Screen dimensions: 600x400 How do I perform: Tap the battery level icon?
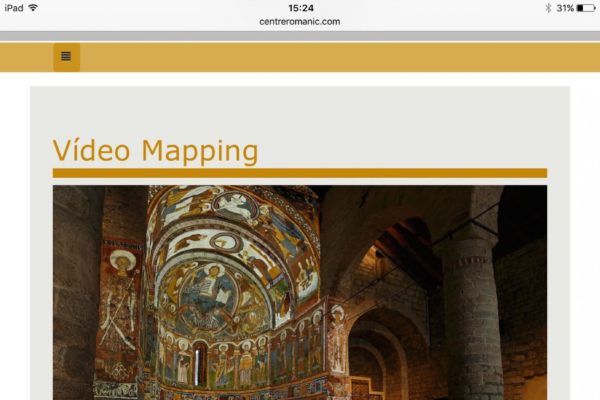point(585,8)
